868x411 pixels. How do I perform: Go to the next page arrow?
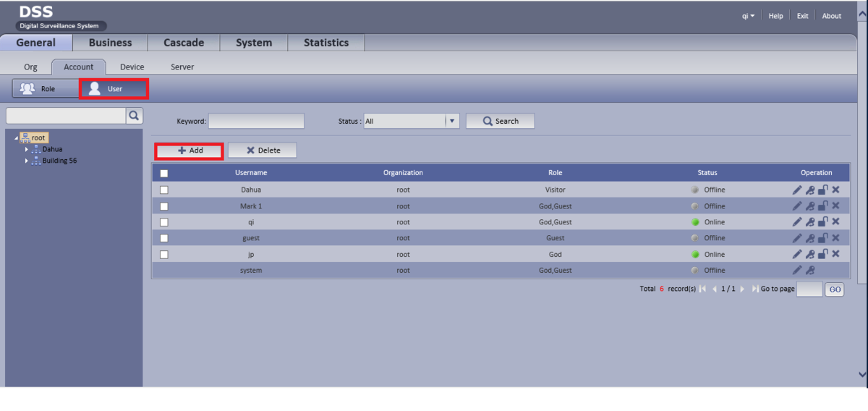tap(742, 289)
